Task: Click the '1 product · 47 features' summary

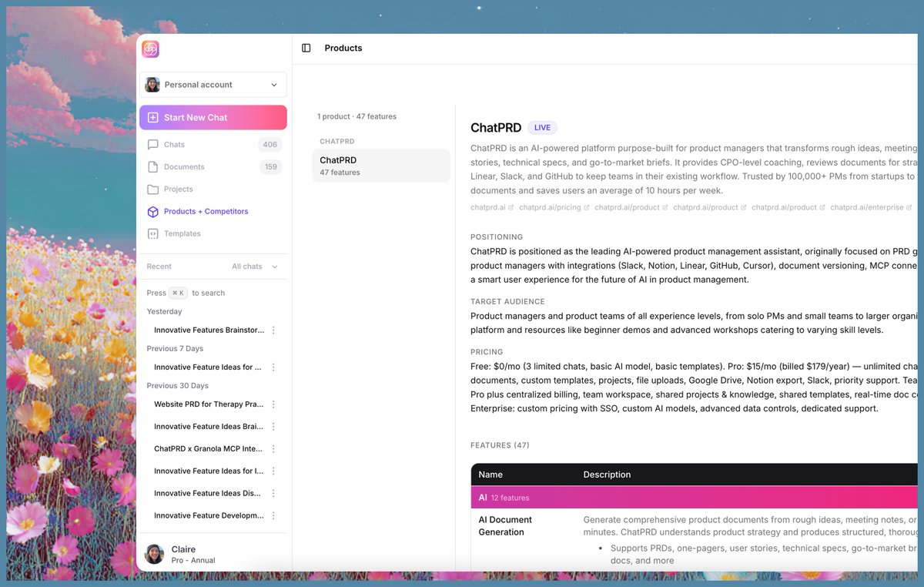Action: [357, 117]
